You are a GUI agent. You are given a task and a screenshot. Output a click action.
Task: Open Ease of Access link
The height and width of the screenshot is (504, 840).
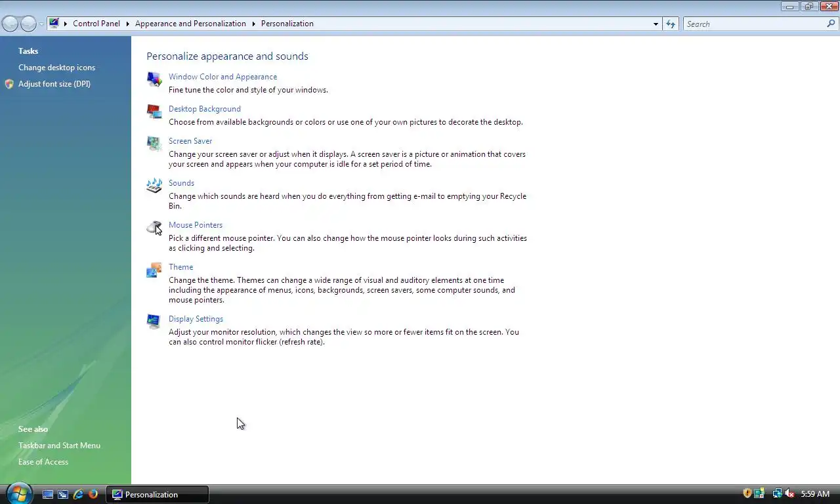point(43,462)
